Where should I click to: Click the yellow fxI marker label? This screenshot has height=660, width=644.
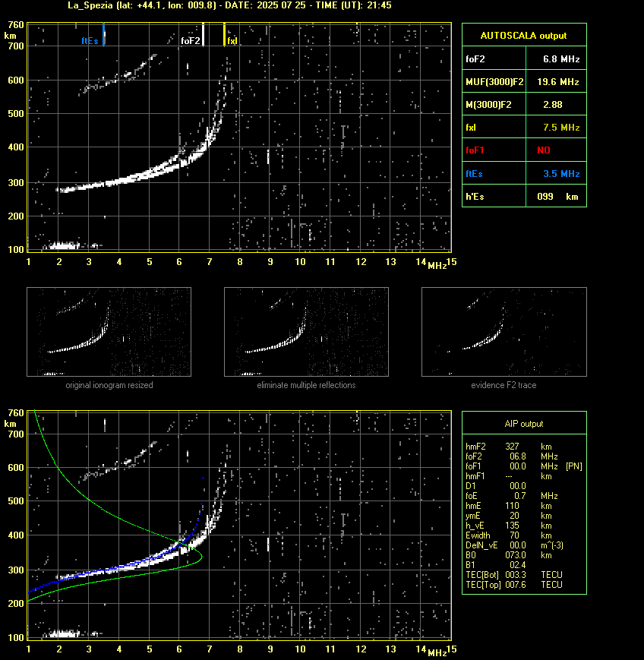click(x=232, y=41)
